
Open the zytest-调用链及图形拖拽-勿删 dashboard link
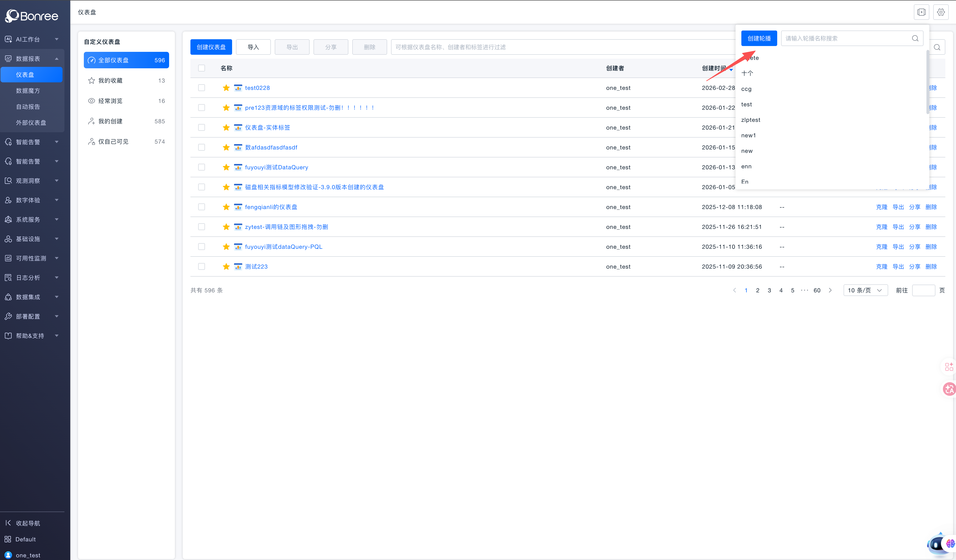click(x=286, y=227)
